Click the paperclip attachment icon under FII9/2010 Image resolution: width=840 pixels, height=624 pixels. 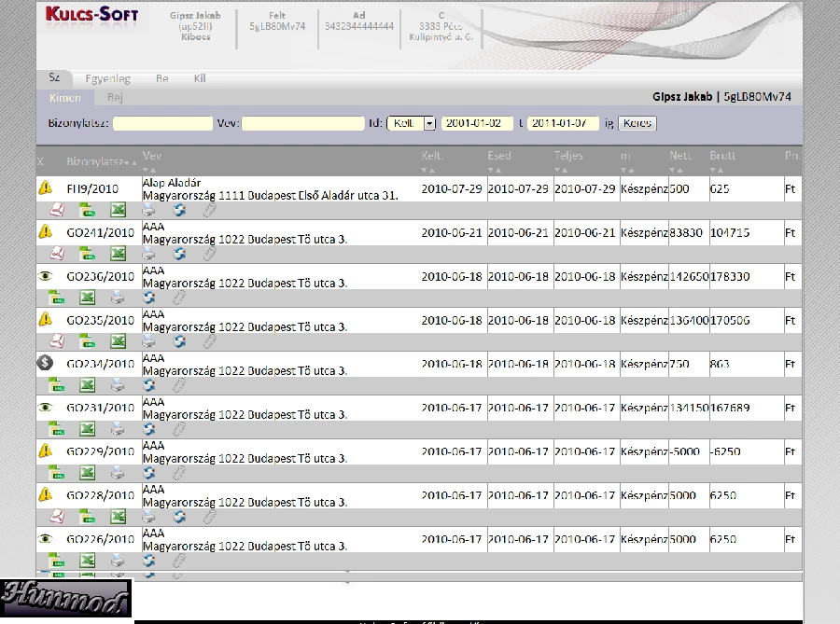[x=209, y=210]
